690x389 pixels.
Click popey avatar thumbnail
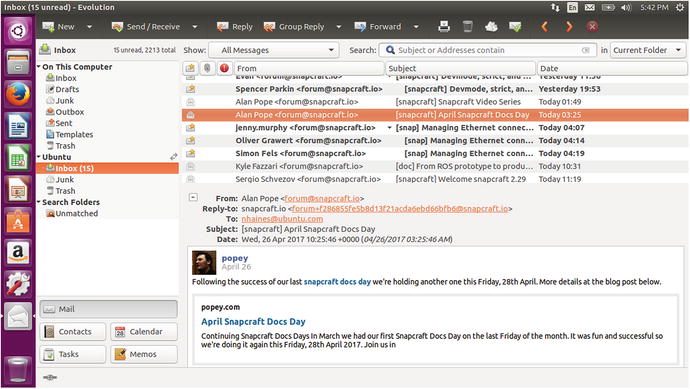(204, 263)
